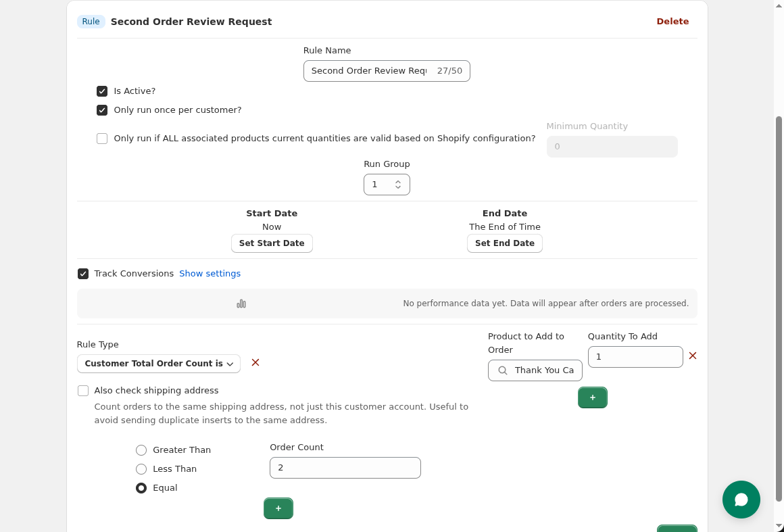Screen dimensions: 784x532
Task: Disable Track Conversions
Action: [83, 273]
